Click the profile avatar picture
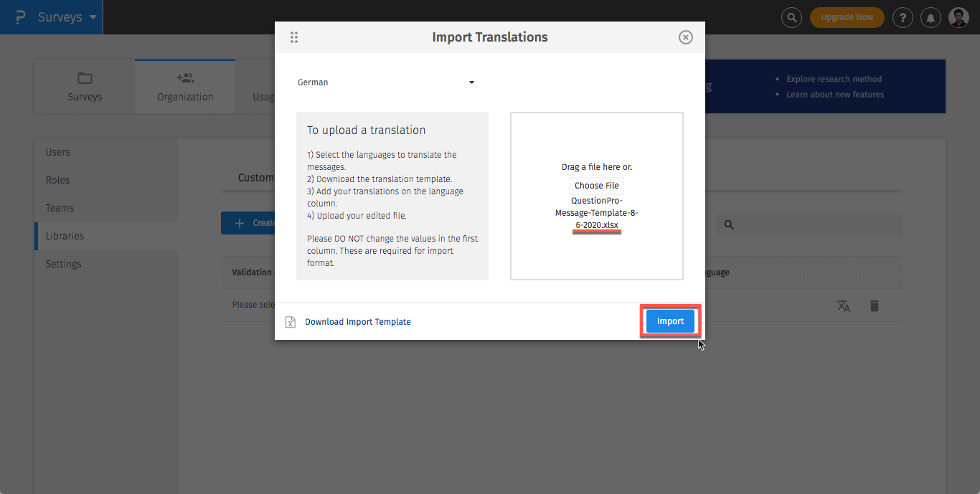980x494 pixels. [x=958, y=17]
